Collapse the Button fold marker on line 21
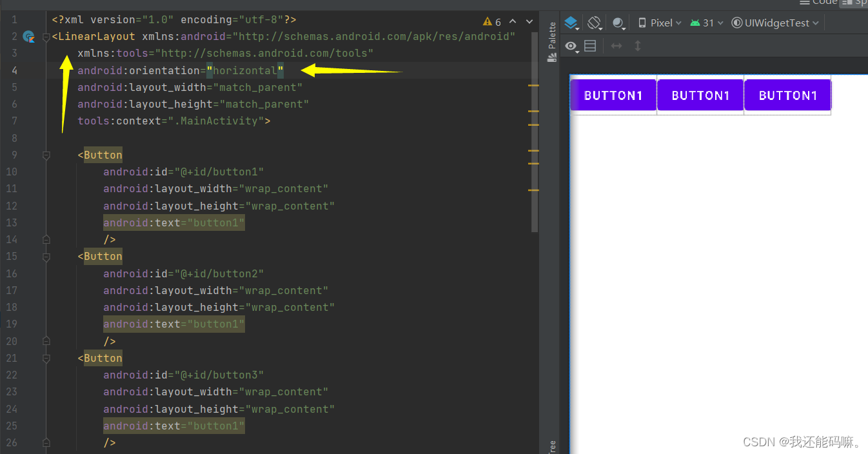This screenshot has height=454, width=868. [x=46, y=359]
